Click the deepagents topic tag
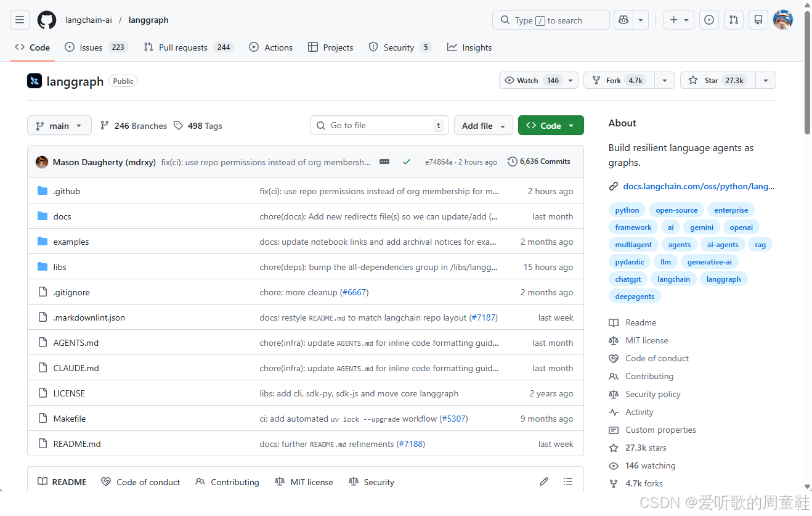The height and width of the screenshot is (516, 812). [x=635, y=297]
